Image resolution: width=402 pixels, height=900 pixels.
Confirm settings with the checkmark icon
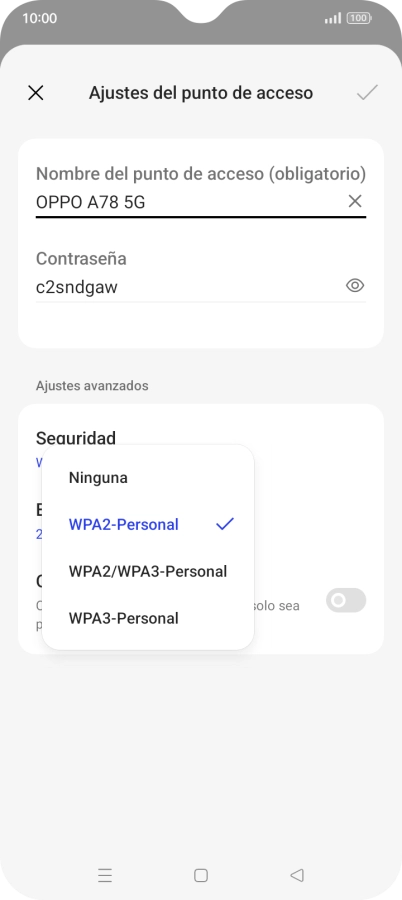[x=367, y=92]
